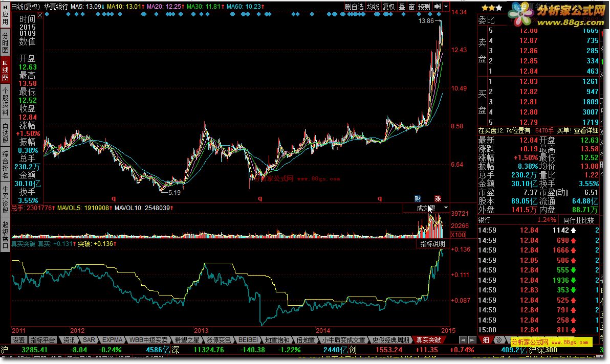Select 倍地量 indicator tab
This screenshot has height=364, width=610.
tap(306, 340)
